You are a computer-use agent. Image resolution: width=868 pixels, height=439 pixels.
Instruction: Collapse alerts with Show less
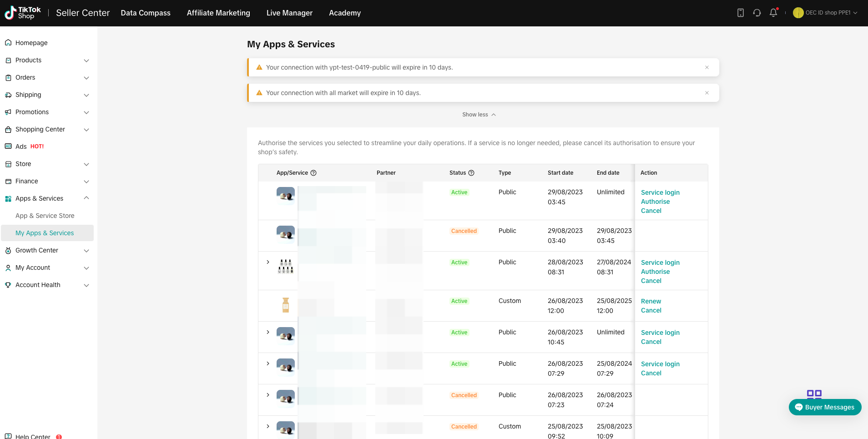[479, 115]
